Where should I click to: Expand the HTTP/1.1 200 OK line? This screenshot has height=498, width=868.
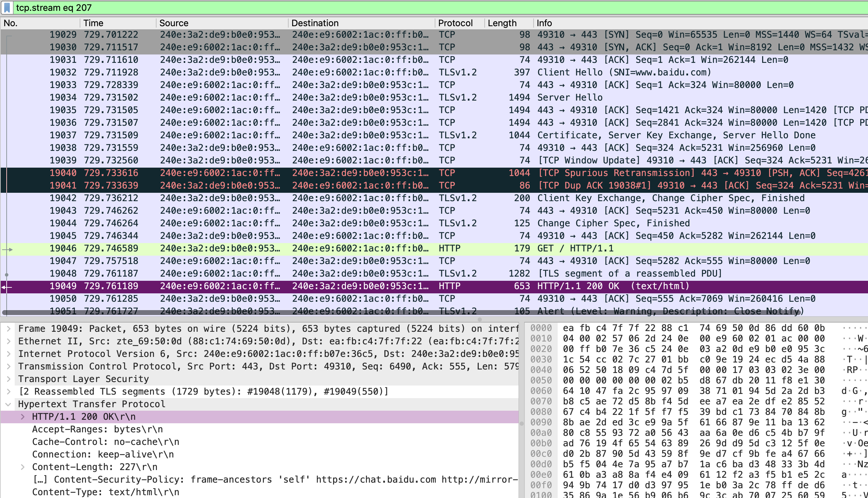pyautogui.click(x=23, y=417)
